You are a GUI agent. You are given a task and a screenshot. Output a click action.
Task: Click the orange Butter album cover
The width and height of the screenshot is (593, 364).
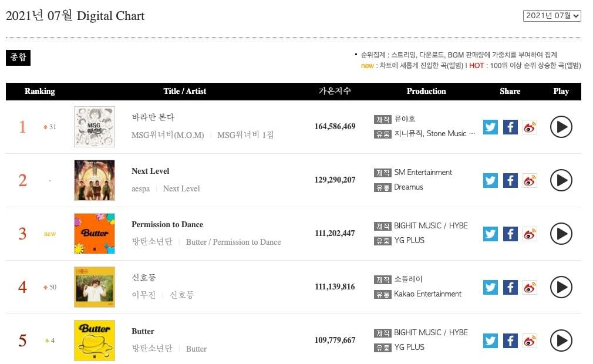(x=95, y=234)
